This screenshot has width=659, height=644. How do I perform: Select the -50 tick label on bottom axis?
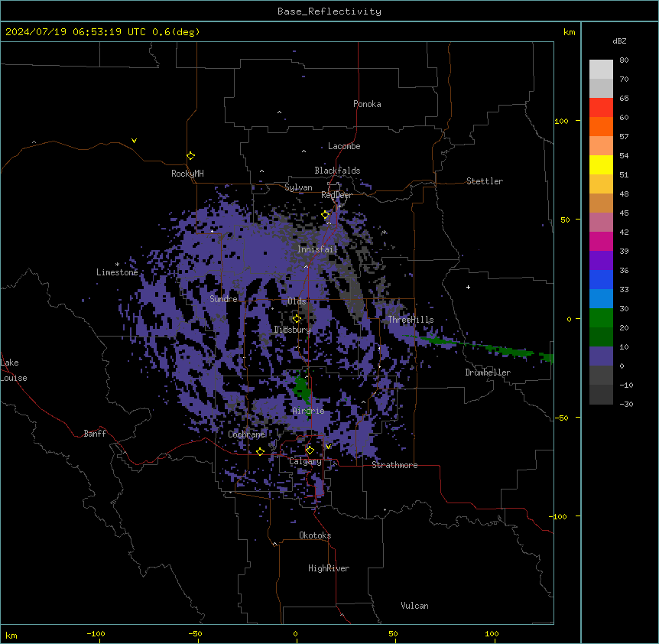(x=195, y=633)
